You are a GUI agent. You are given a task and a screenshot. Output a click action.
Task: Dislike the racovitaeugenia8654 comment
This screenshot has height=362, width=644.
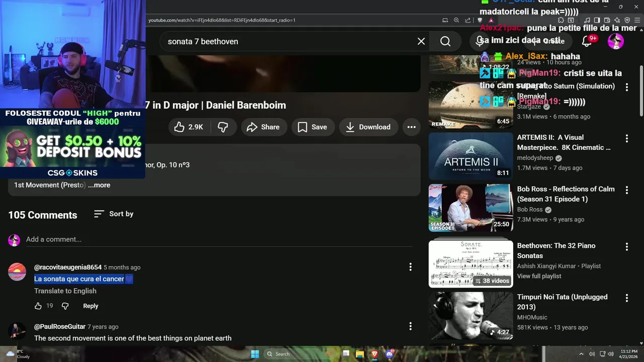point(65,306)
